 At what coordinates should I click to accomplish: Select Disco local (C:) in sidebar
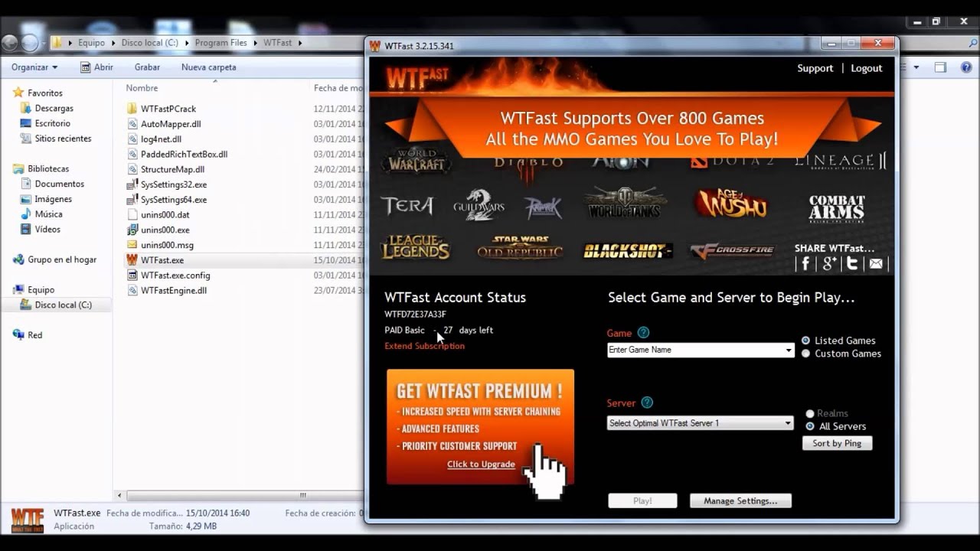(x=63, y=305)
